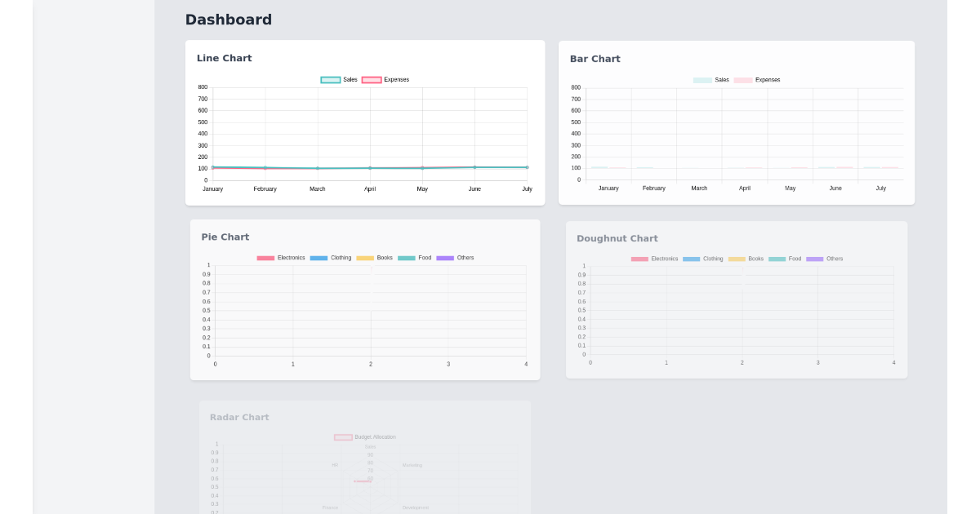Click the June data point on the Line Chart
This screenshot has width=980, height=514.
click(x=475, y=166)
